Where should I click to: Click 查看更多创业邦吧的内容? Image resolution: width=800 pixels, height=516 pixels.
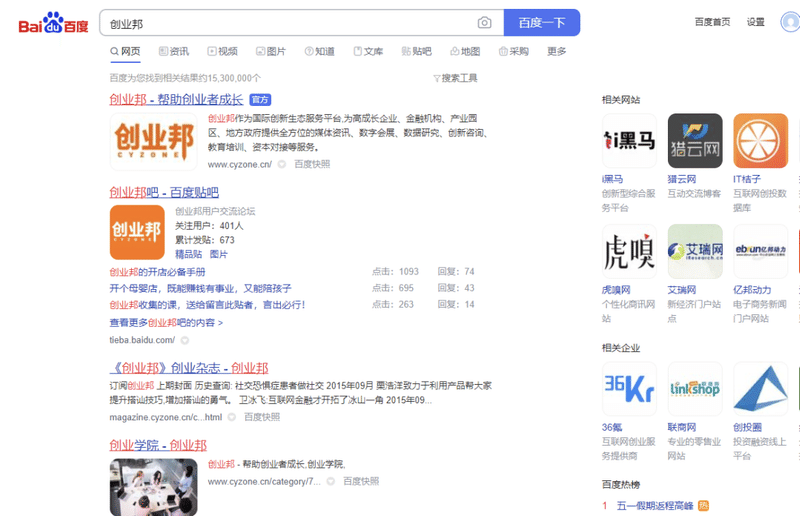166,323
